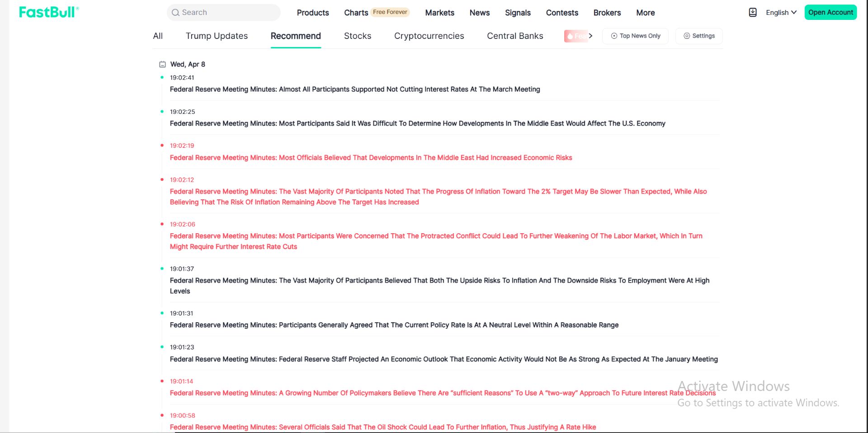Click the calendar icon beside Wed, Apr 8
Screen dimensions: 868x433
pos(162,65)
